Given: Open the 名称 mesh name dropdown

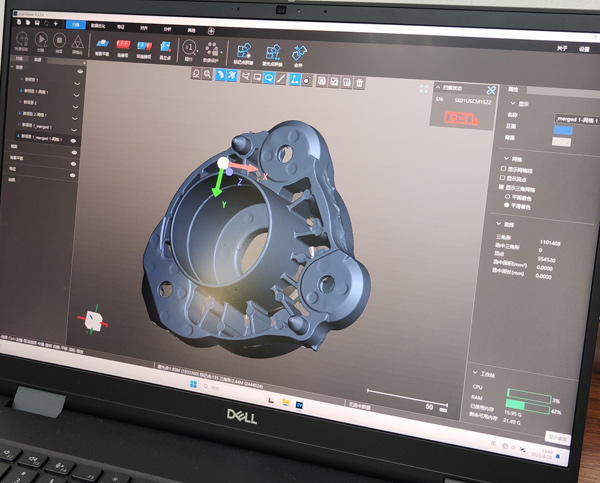Looking at the screenshot, I should coord(577,118).
